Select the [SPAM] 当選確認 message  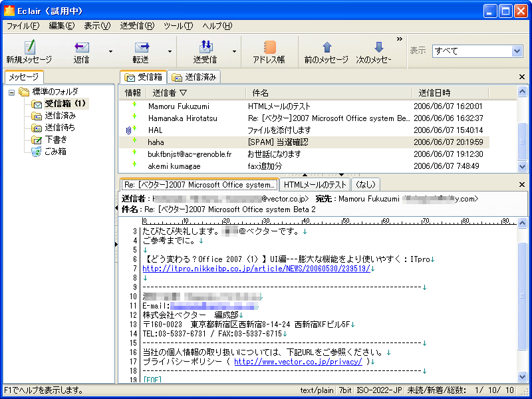(305, 142)
